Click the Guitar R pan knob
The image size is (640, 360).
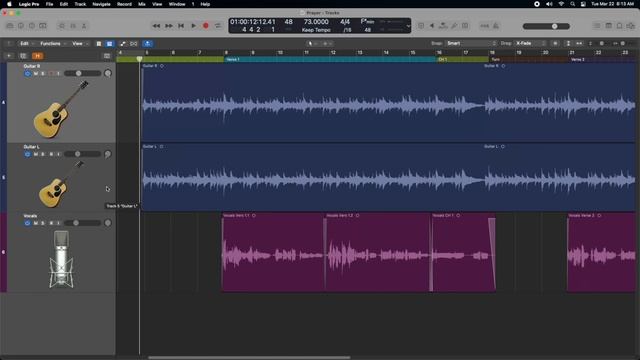pyautogui.click(x=108, y=73)
